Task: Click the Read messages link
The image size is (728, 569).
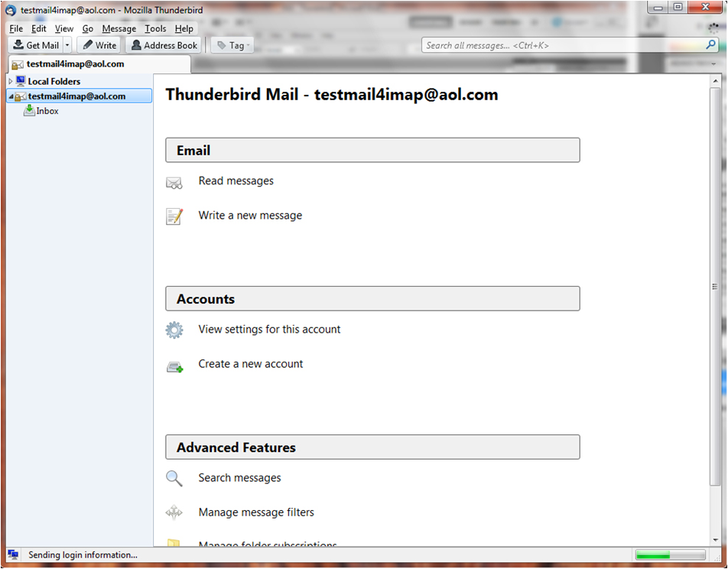Action: point(236,180)
